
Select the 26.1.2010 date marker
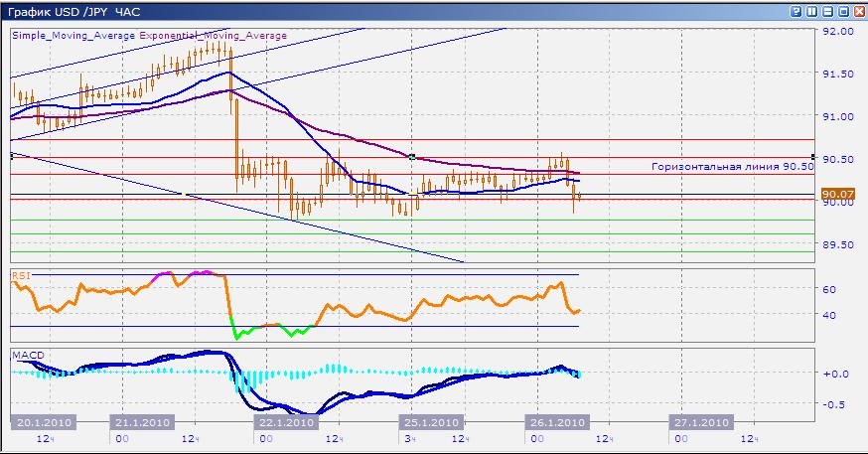click(557, 422)
